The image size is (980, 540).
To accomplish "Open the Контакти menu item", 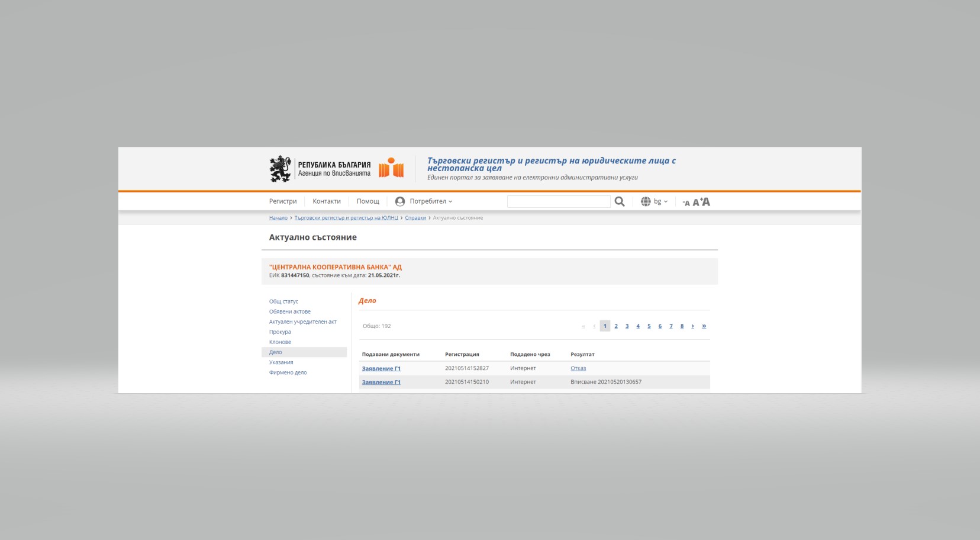I will (327, 201).
